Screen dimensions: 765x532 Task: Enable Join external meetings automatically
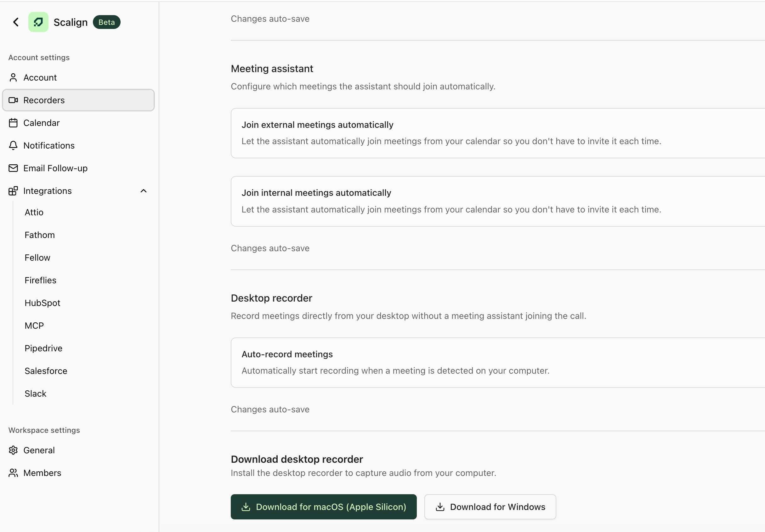750,133
